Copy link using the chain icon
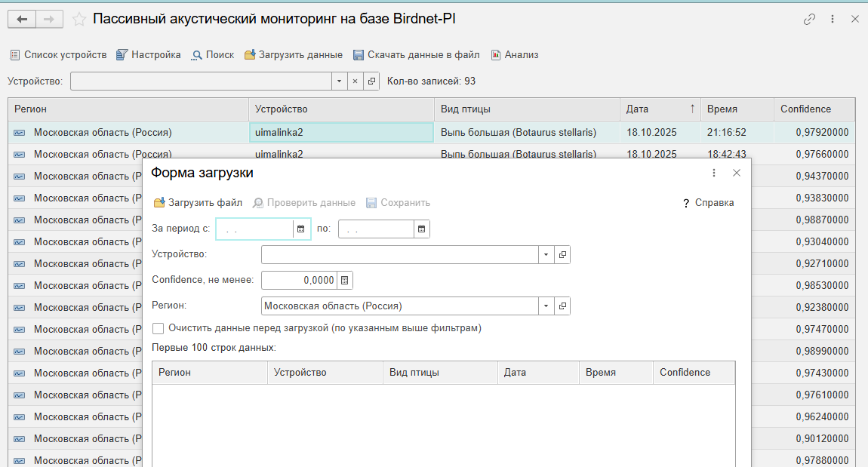The image size is (868, 467). click(809, 20)
